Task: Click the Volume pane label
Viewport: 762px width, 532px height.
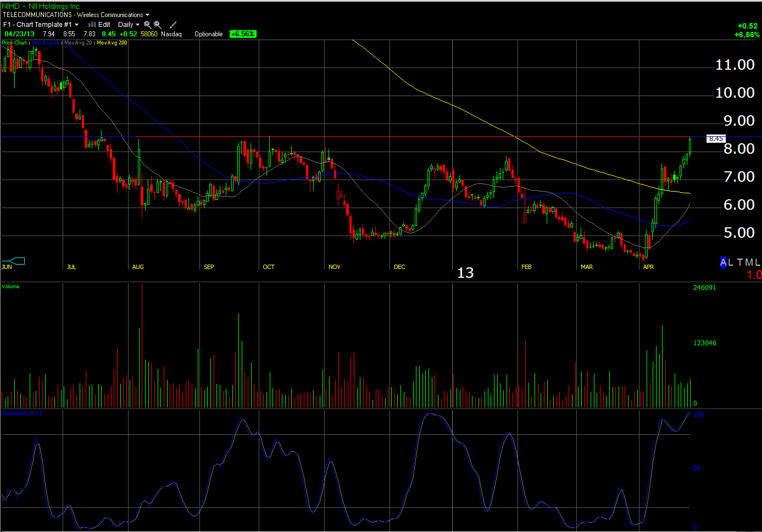Action: (x=10, y=287)
